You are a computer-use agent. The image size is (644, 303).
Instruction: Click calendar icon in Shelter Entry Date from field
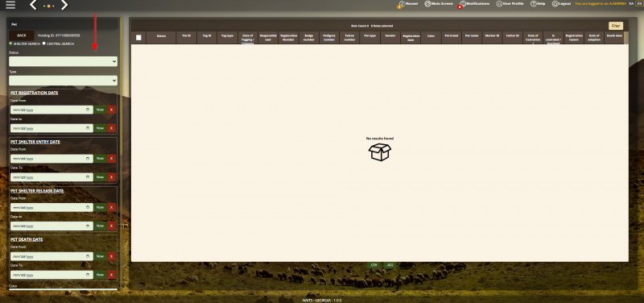pyautogui.click(x=88, y=159)
